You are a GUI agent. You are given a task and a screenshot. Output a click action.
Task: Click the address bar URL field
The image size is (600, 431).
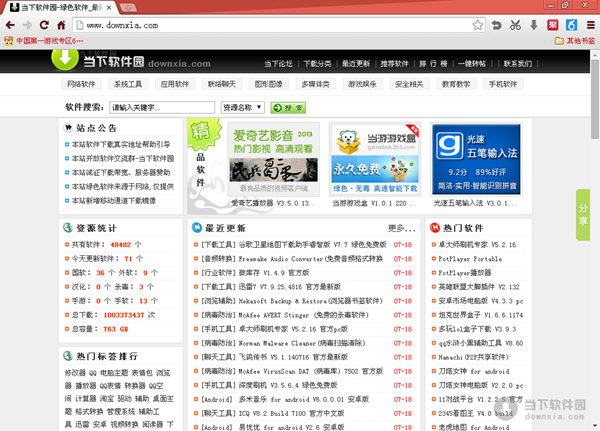click(279, 25)
